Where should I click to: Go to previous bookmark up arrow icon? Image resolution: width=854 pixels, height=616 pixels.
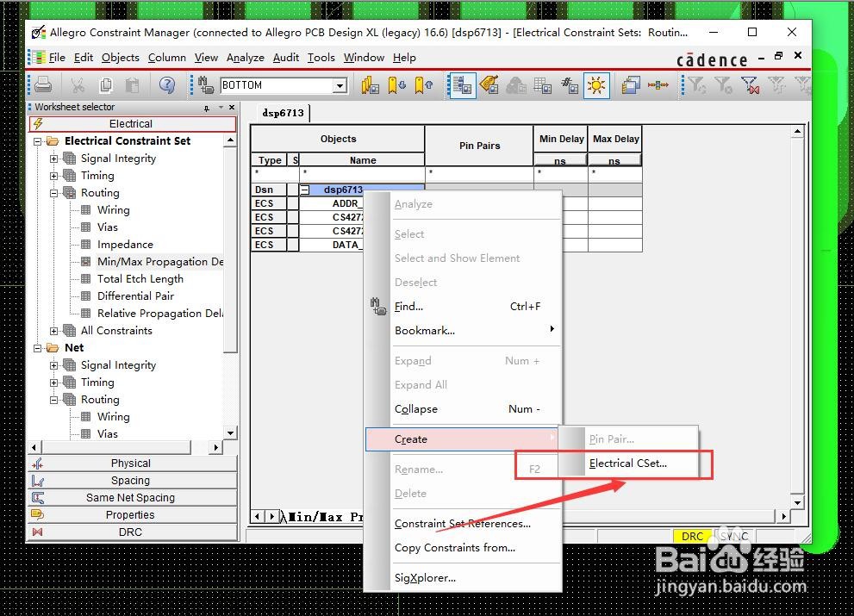point(423,85)
